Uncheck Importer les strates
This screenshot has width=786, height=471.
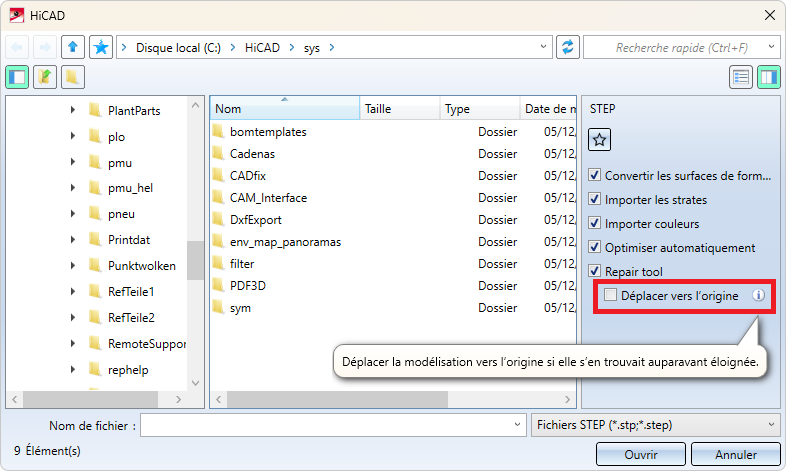(x=595, y=199)
